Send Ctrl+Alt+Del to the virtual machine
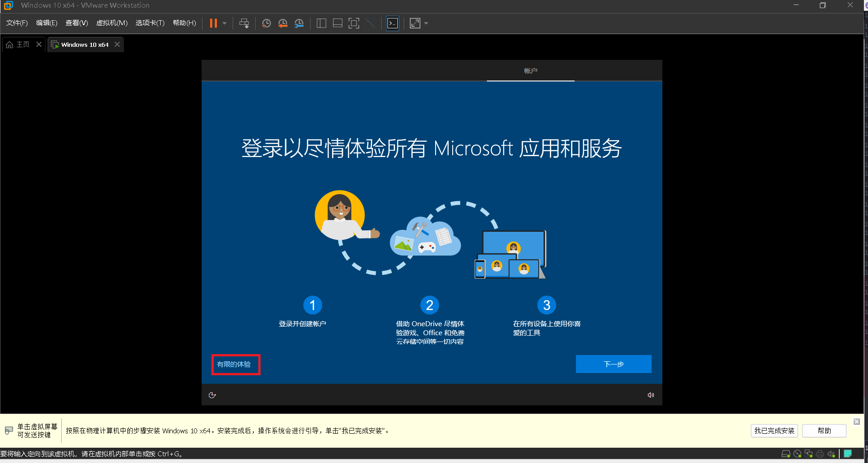 pos(244,23)
